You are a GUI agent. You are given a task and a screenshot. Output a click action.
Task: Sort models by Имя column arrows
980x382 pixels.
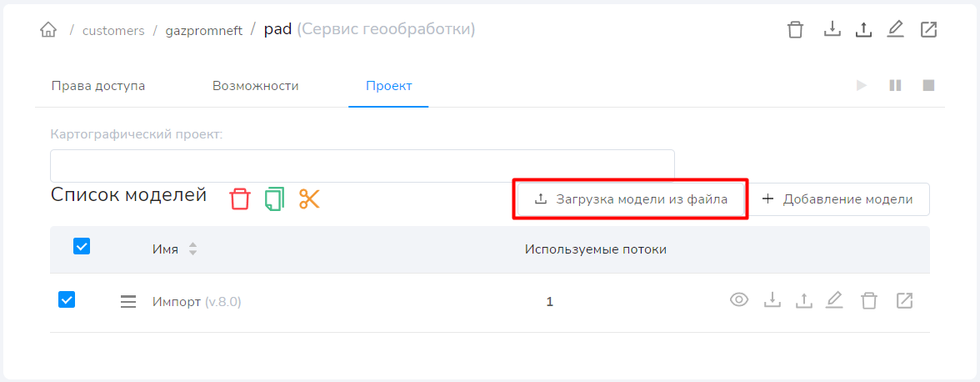[192, 249]
